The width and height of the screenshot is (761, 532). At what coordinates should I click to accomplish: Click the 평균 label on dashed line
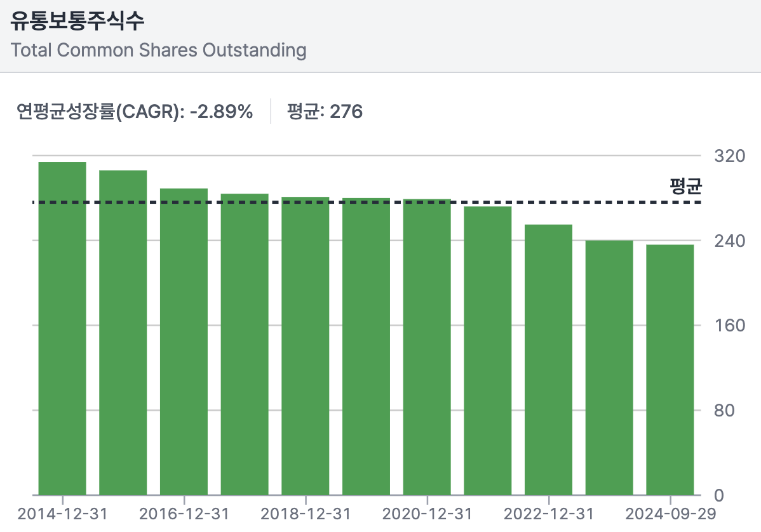[685, 187]
